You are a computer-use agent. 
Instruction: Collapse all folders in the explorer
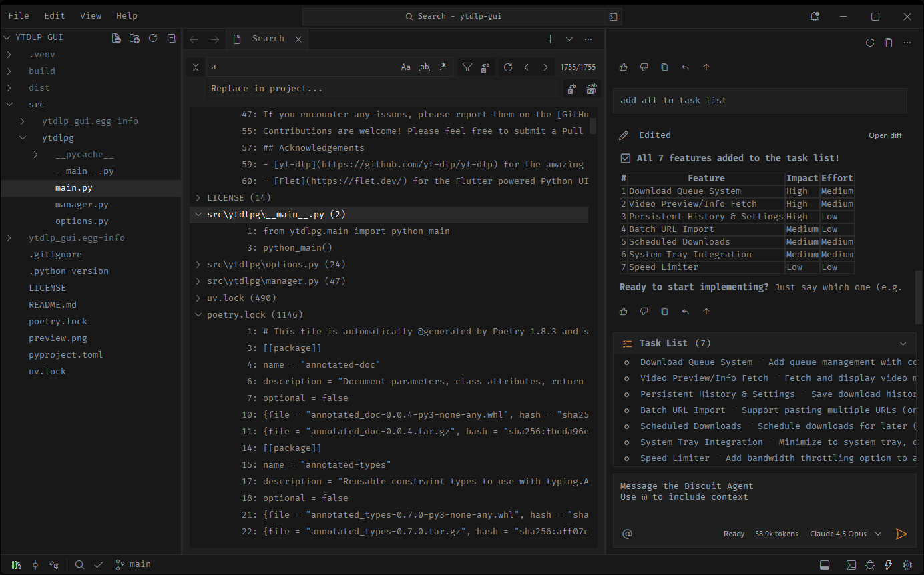(x=172, y=39)
